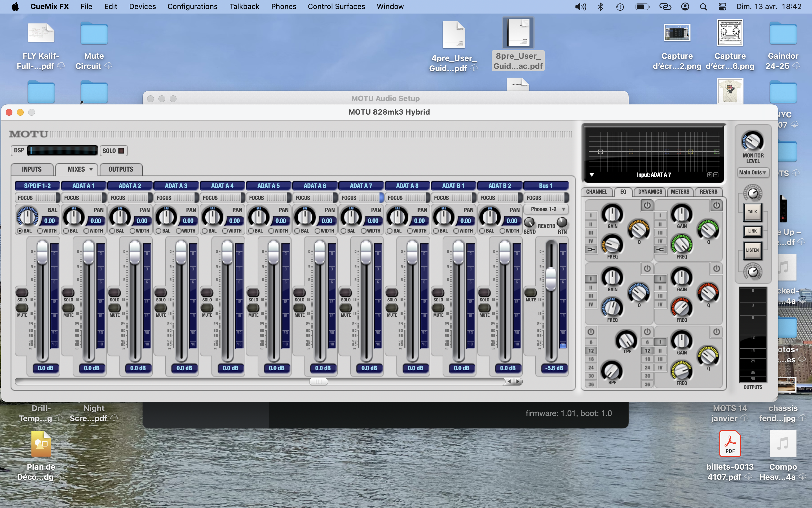Open Control Center in menu bar

(x=722, y=7)
